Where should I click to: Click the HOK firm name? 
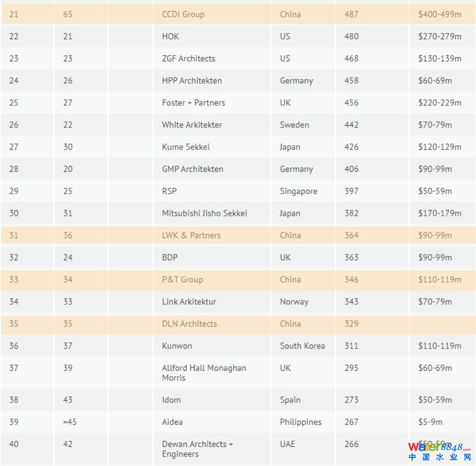(170, 36)
